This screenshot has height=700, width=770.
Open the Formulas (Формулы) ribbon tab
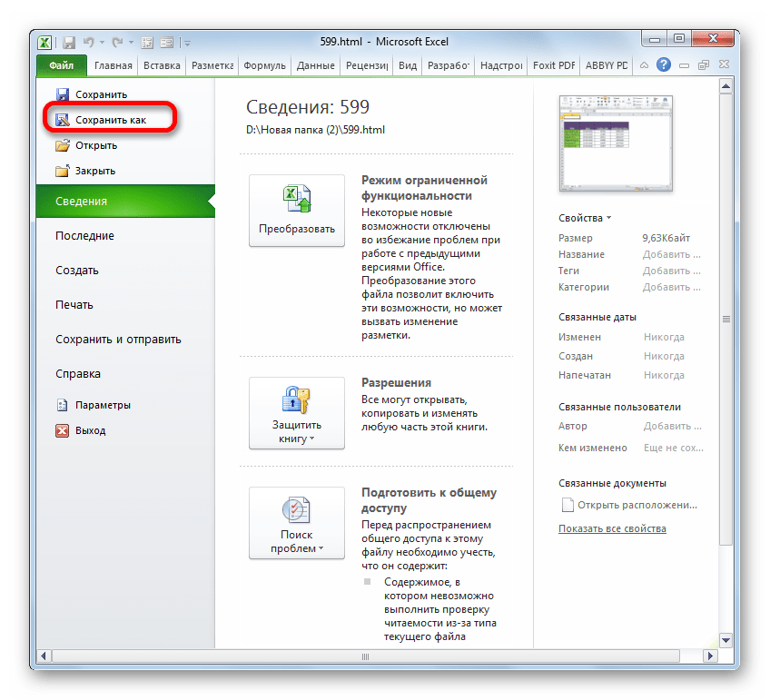[264, 65]
